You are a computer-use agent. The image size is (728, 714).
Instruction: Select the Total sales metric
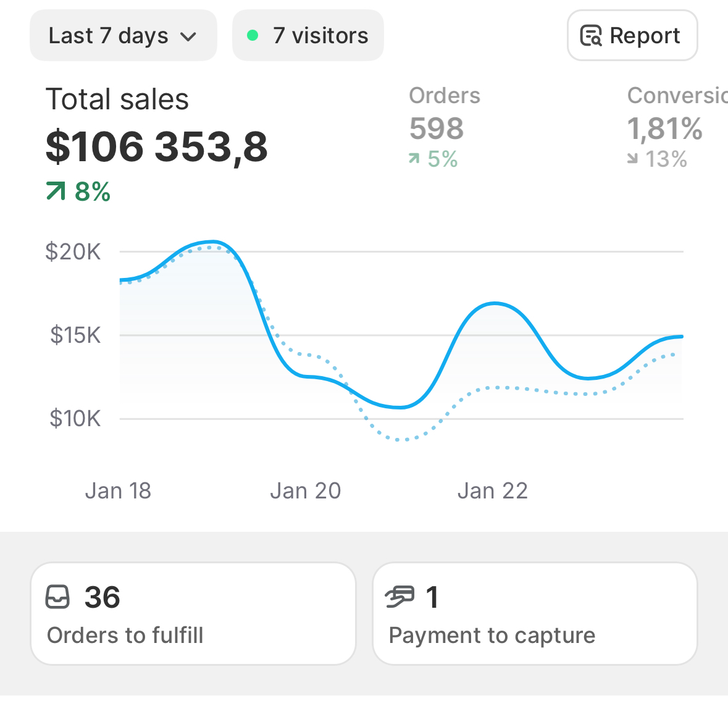[117, 99]
